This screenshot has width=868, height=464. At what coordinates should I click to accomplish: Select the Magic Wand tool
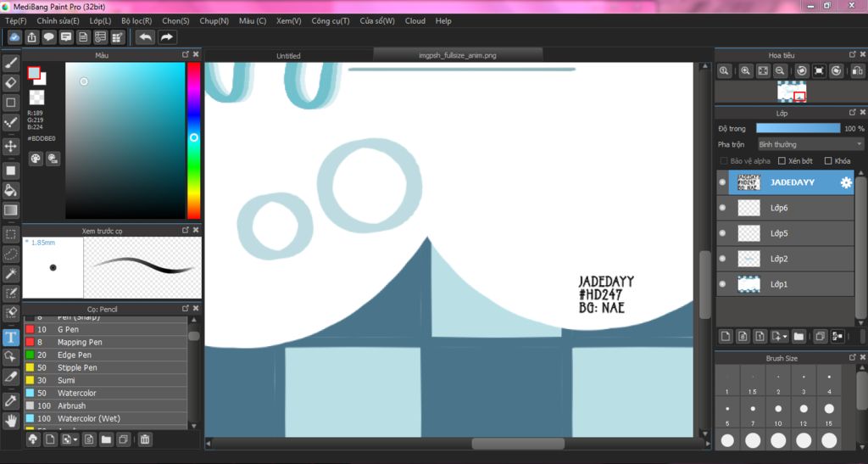10,273
